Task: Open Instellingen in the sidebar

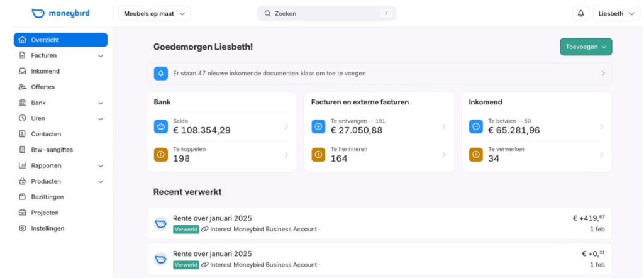Action: [x=60, y=228]
